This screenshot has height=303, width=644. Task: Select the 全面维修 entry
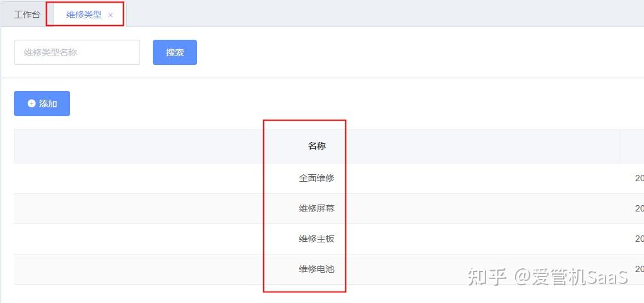coord(317,178)
